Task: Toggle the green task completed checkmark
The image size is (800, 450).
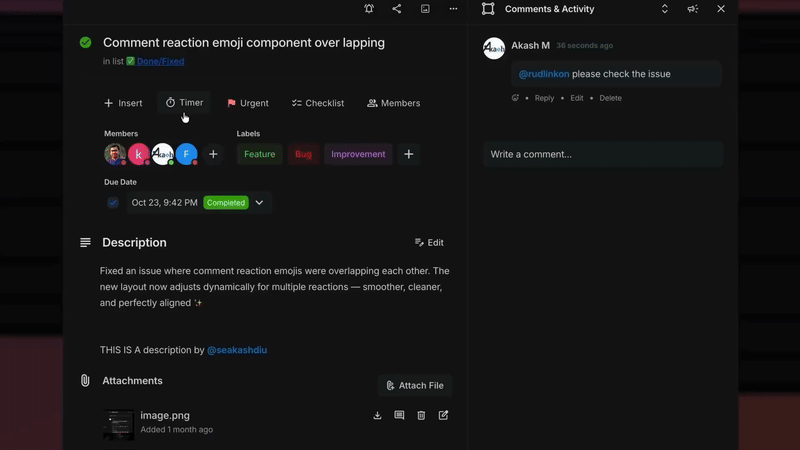Action: 85,43
